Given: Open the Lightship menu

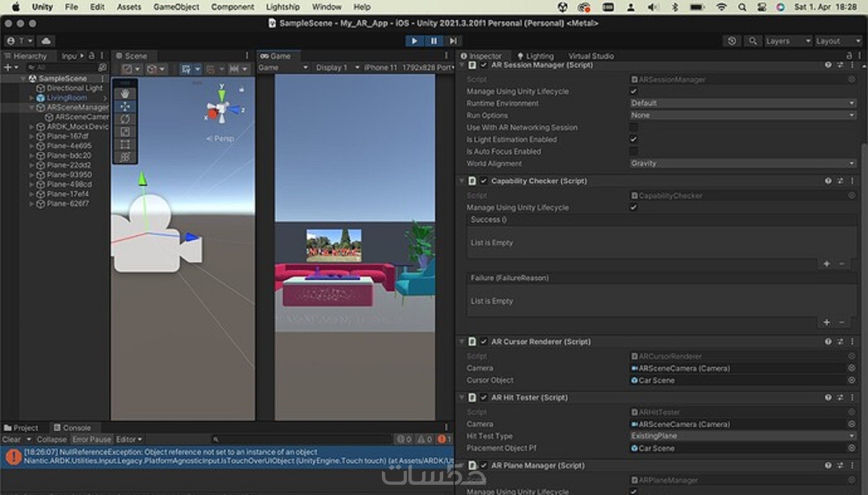Looking at the screenshot, I should click(x=283, y=7).
